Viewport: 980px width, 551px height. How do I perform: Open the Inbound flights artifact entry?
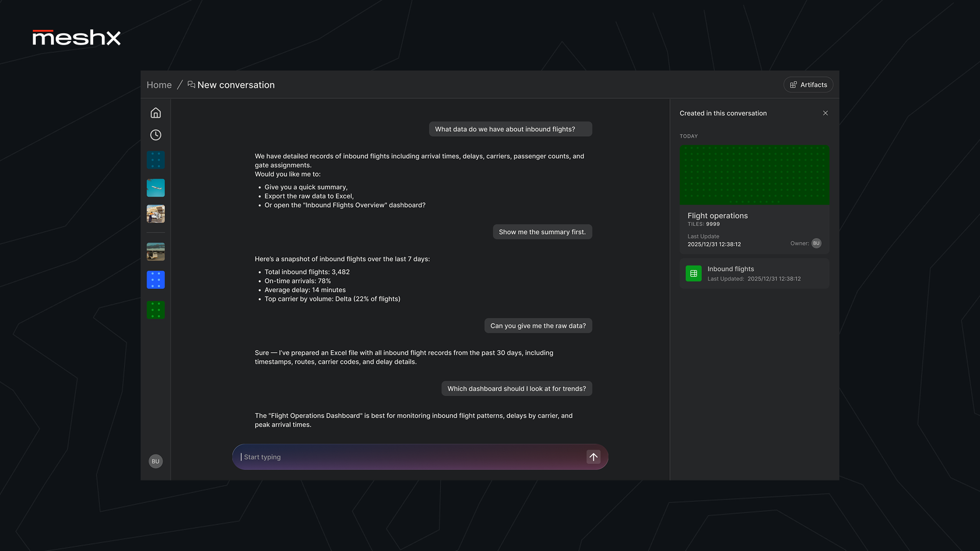pos(754,273)
